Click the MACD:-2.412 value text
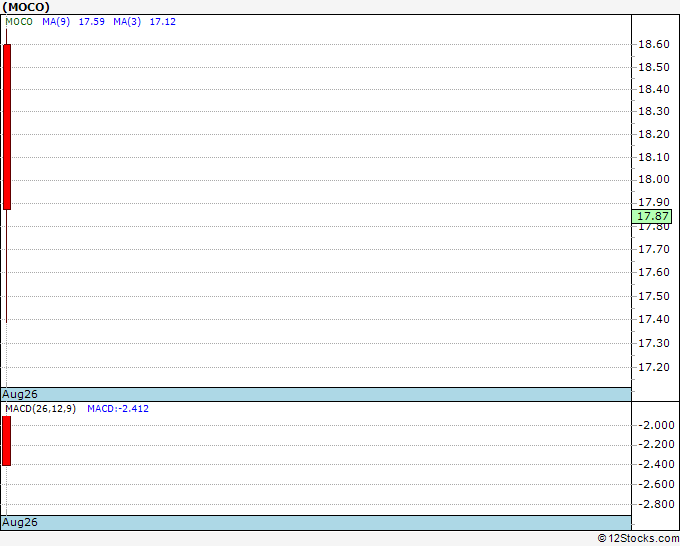The image size is (680, 546). (x=118, y=409)
